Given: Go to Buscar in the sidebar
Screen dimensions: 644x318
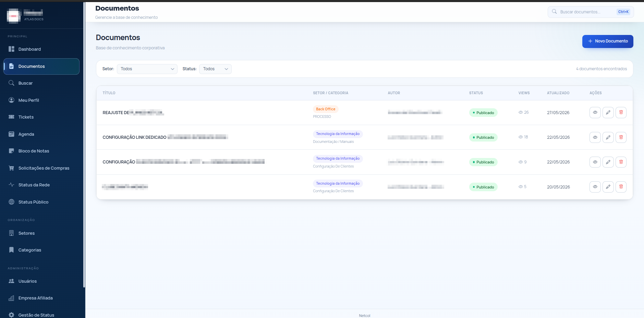Looking at the screenshot, I should [x=41, y=83].
